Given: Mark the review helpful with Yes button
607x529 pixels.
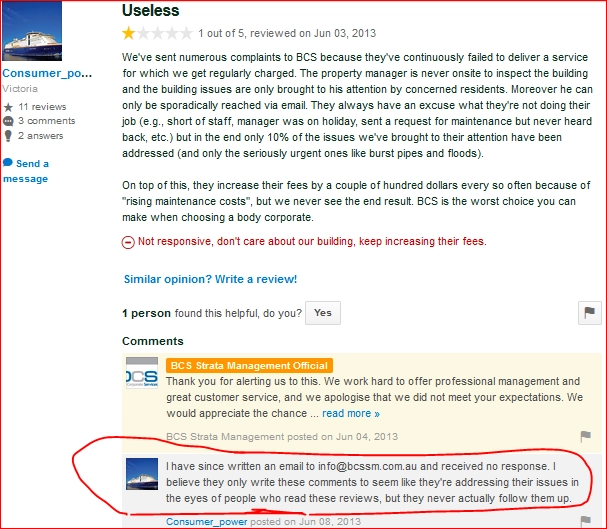Looking at the screenshot, I should (323, 313).
